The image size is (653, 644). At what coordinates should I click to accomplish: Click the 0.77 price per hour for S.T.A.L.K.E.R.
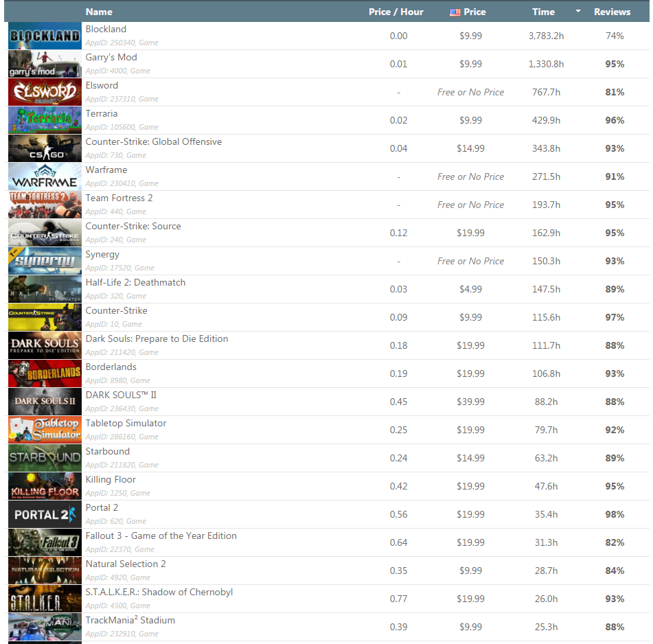(x=398, y=599)
